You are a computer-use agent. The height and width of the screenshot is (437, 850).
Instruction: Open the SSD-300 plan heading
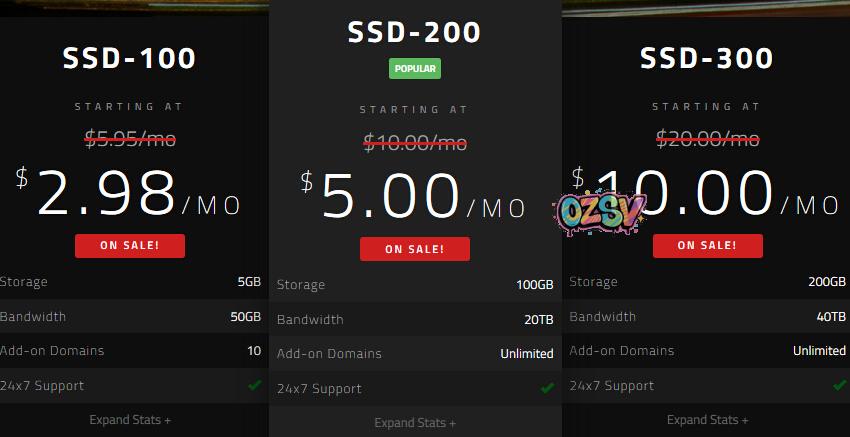tap(707, 58)
